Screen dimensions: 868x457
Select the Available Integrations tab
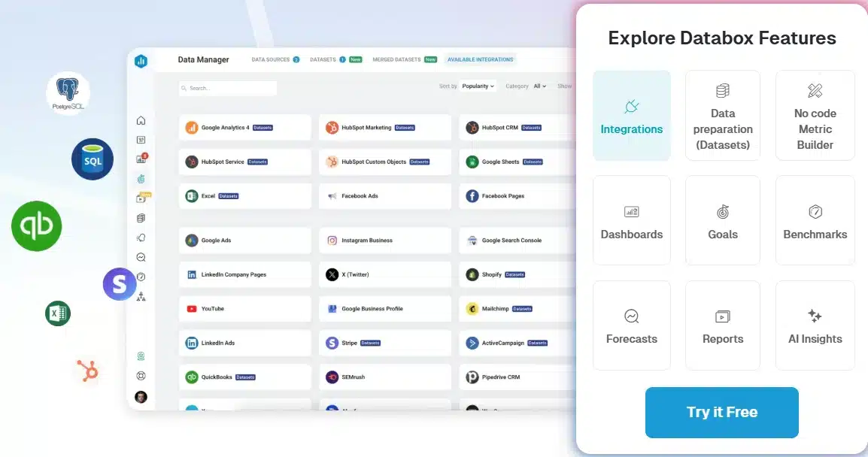pyautogui.click(x=481, y=59)
